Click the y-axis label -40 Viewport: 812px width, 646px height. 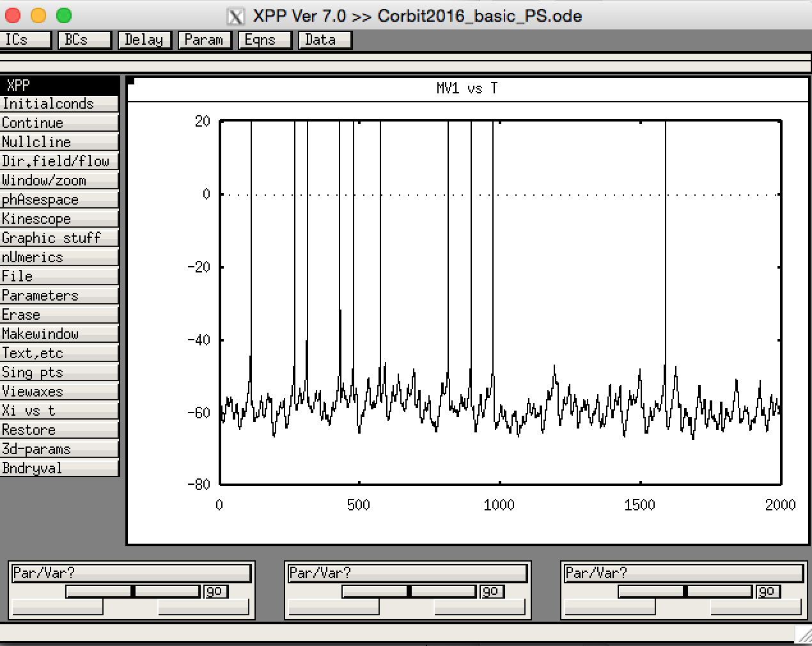point(199,340)
